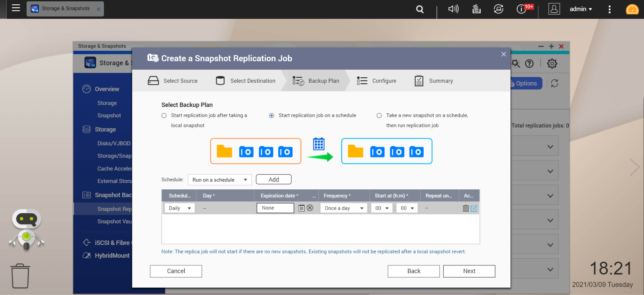
Task: Select 'Start replication job after taking a local snapshot'
Action: (164, 116)
